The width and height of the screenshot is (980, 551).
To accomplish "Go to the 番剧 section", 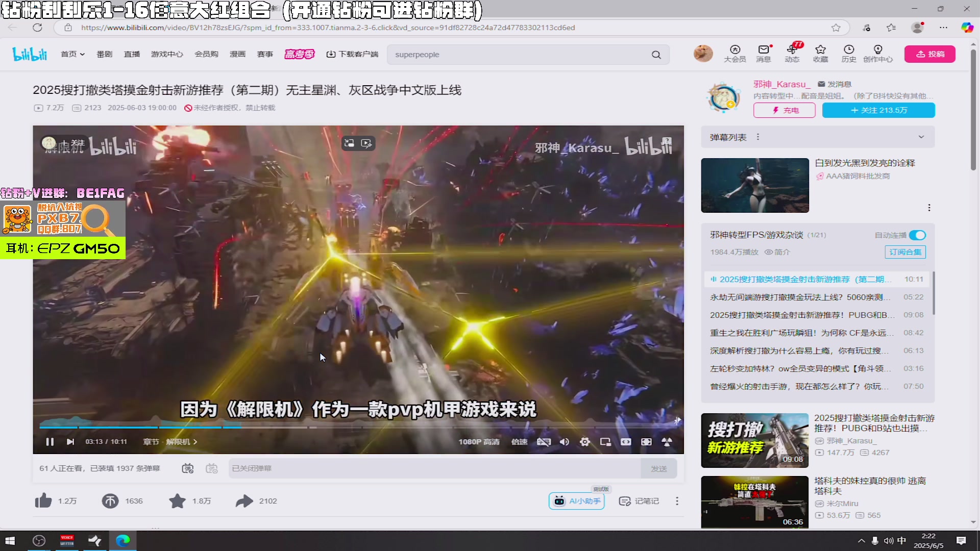I will coord(104,54).
